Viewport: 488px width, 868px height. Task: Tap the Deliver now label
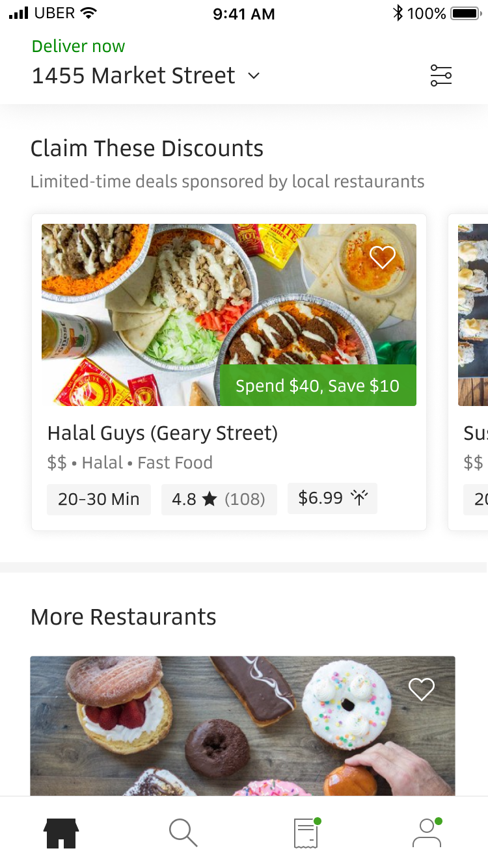pyautogui.click(x=78, y=46)
